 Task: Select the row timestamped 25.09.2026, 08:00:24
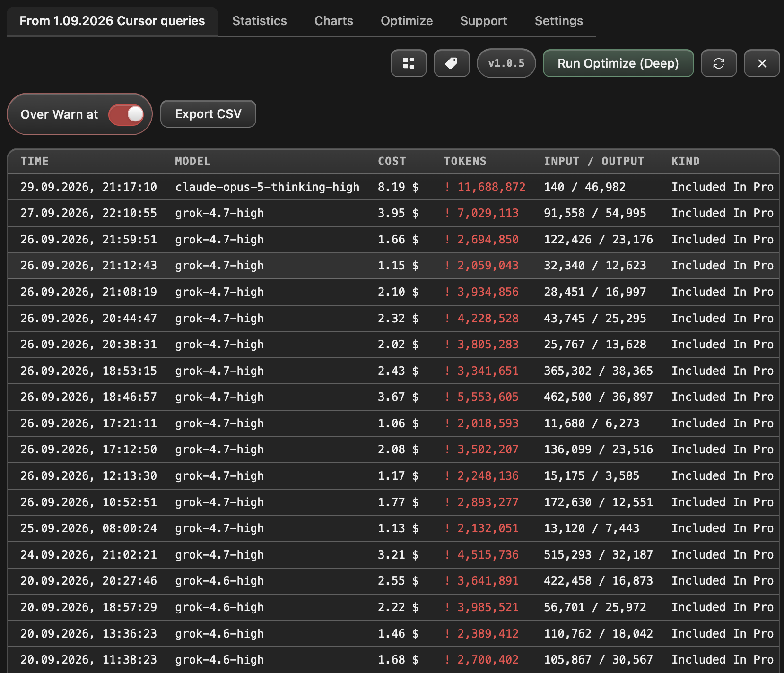393,528
